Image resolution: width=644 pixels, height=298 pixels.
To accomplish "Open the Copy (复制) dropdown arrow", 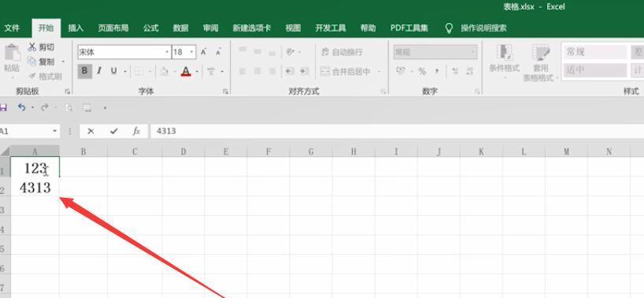I will 63,61.
